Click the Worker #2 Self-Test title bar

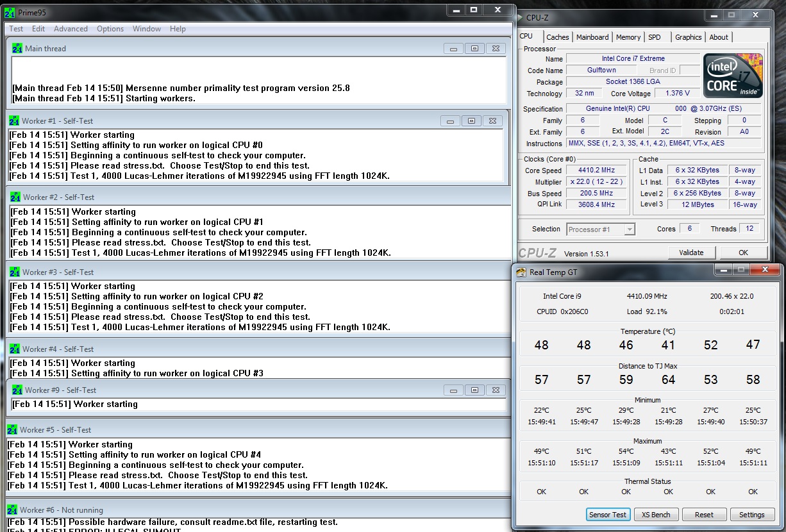pyautogui.click(x=258, y=197)
